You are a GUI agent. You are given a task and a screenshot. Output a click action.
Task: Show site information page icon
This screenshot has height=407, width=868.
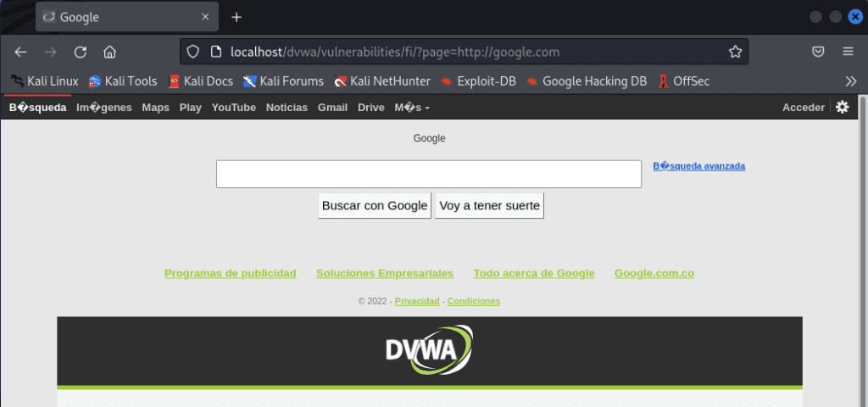click(x=216, y=52)
